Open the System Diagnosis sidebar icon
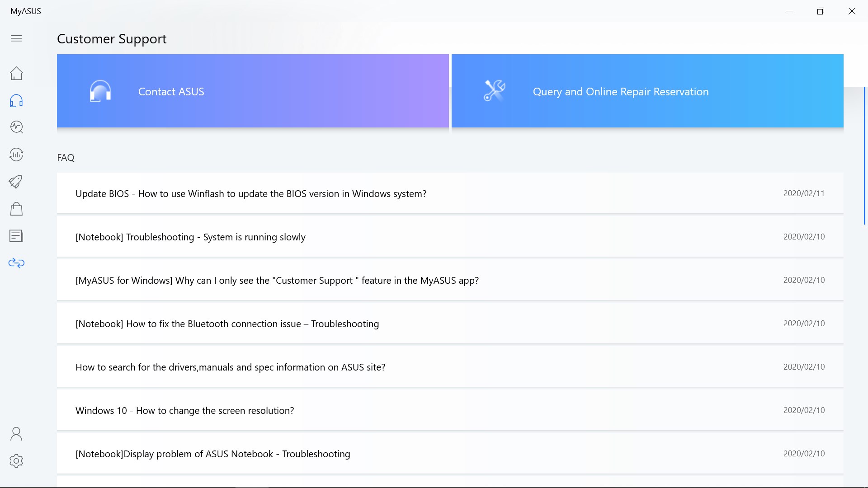 point(16,127)
